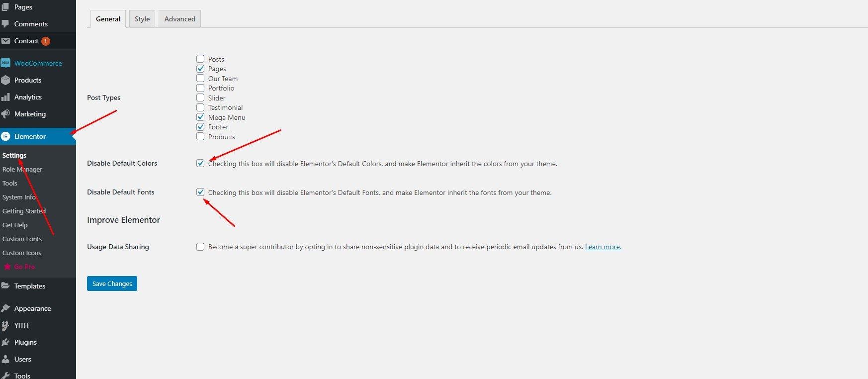
Task: Uncheck the Mega Menu post type
Action: coord(200,117)
